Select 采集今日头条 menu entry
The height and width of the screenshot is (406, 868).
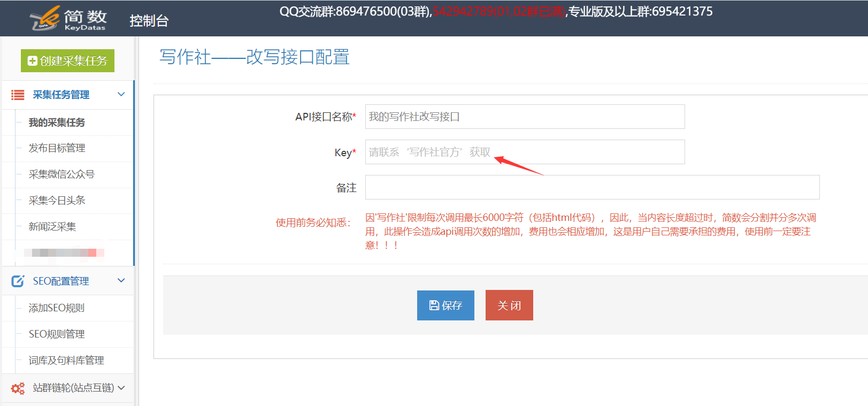57,201
